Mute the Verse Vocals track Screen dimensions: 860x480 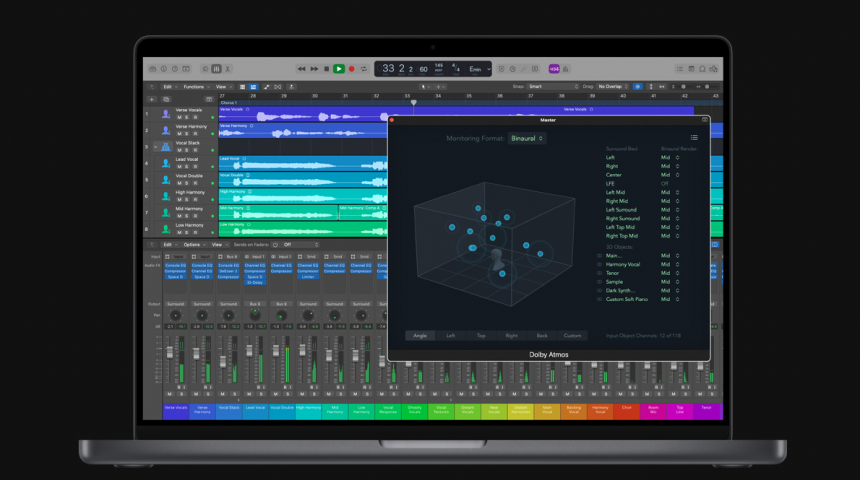tap(179, 117)
